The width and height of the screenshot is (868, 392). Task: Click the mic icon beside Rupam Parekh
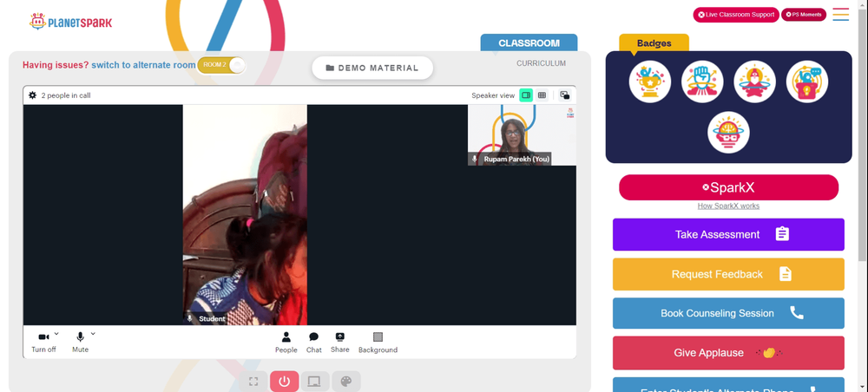(475, 159)
